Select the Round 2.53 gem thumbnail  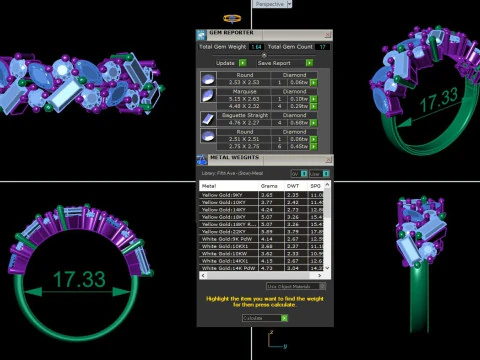[208, 79]
